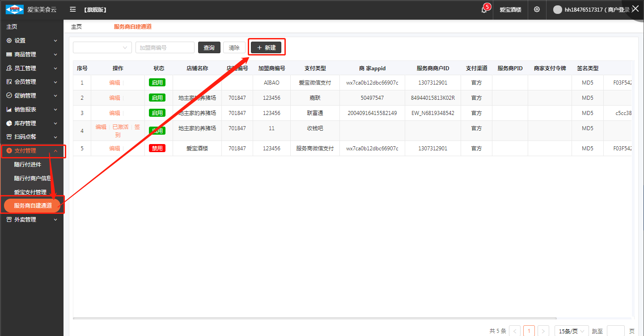Open the empty filter dropdown beside search
The width and height of the screenshot is (644, 336).
point(102,47)
